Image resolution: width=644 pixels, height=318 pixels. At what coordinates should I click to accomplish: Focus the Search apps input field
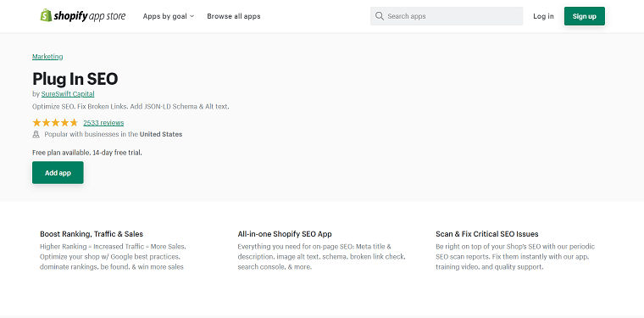[447, 16]
